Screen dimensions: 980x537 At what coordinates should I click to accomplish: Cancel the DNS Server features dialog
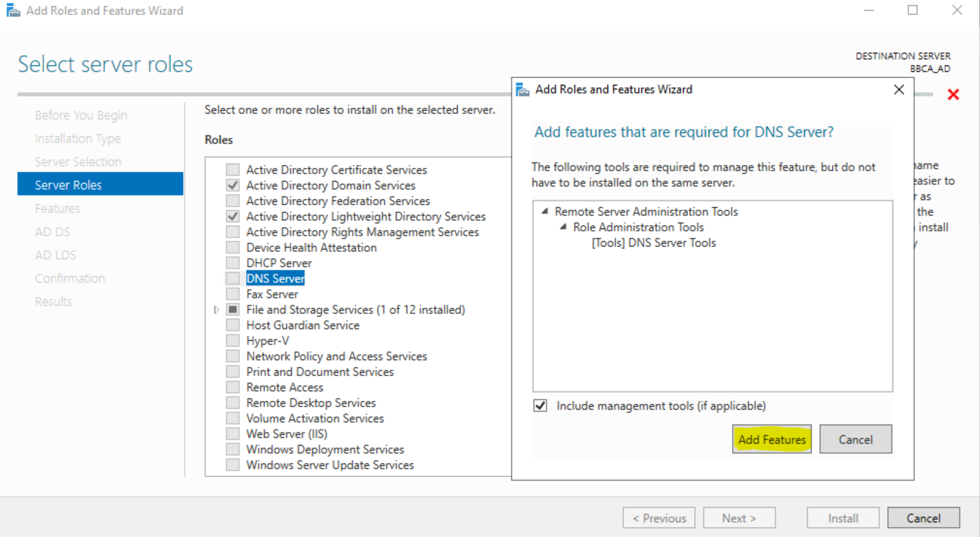[x=855, y=439]
